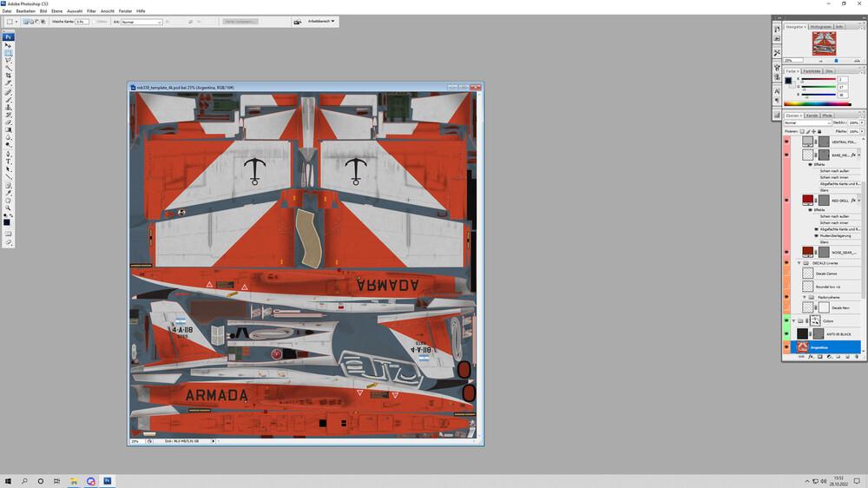Open the Bearbeiten menu

click(x=25, y=11)
